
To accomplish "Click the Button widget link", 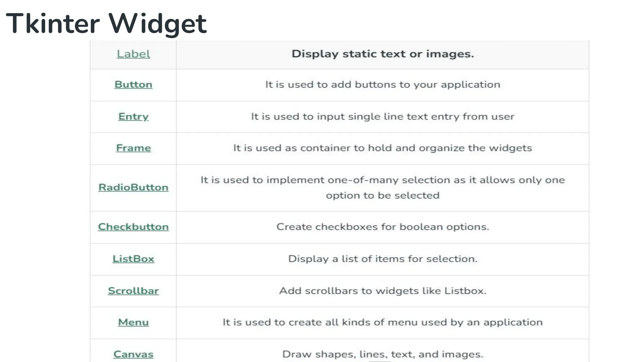I will pos(133,85).
